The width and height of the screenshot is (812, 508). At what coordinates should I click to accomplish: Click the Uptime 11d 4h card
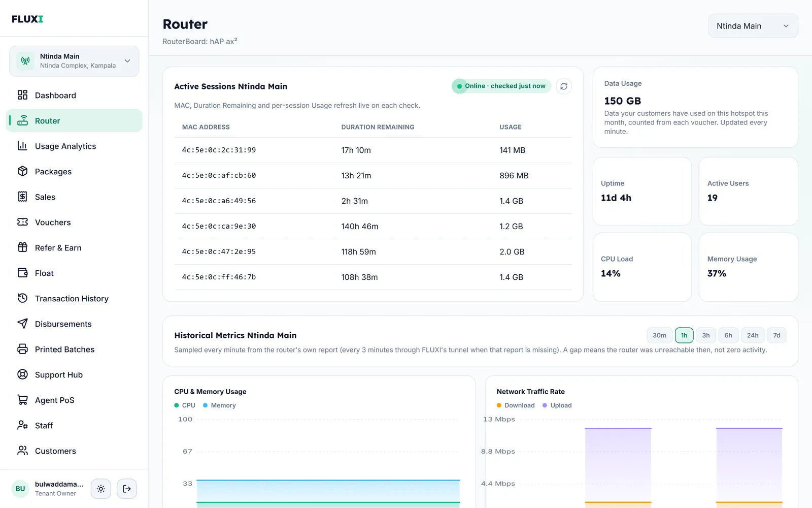click(642, 191)
